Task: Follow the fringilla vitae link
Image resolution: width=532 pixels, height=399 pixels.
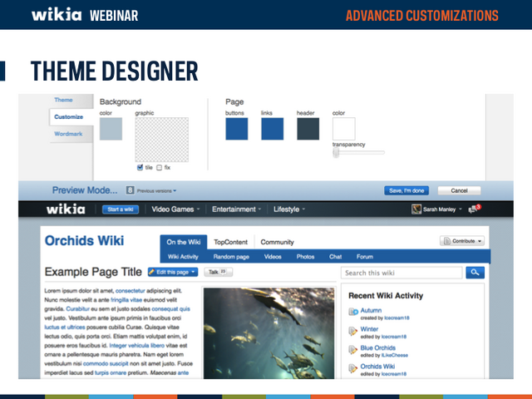Action: [126, 300]
